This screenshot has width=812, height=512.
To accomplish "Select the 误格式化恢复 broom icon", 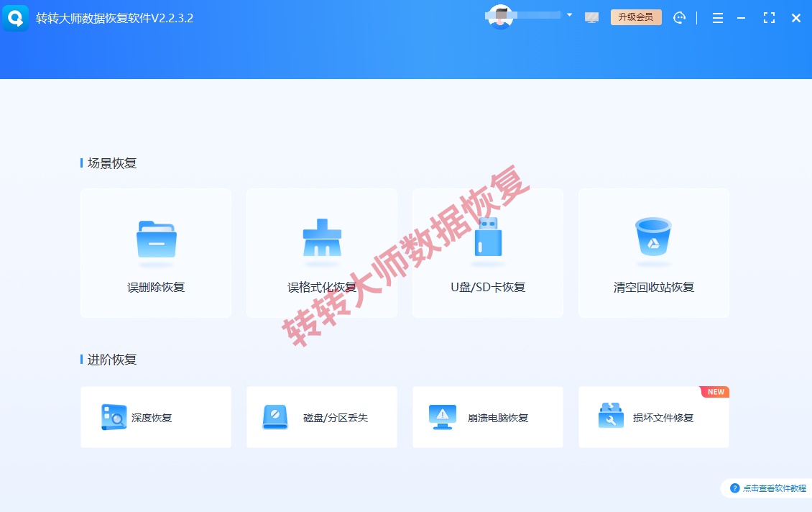I will [322, 237].
